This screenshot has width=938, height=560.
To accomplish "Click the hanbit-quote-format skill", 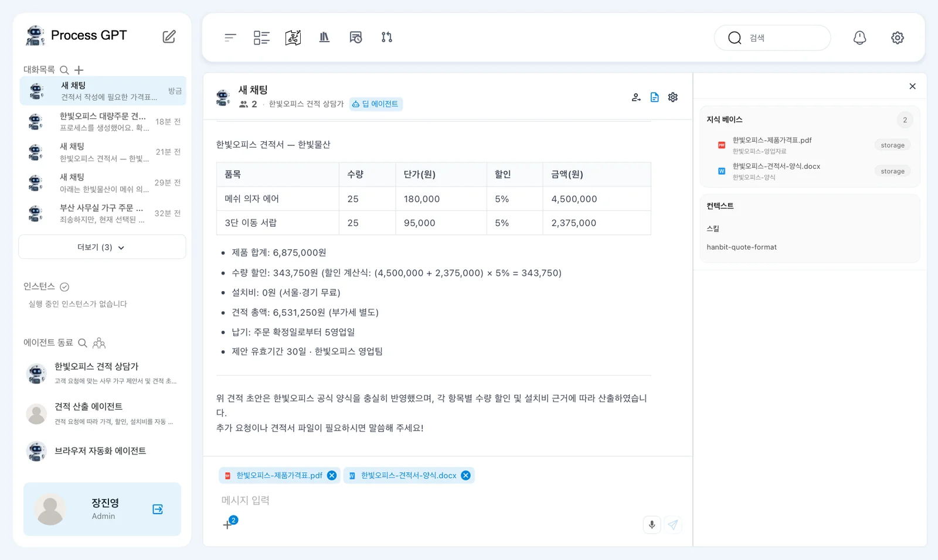I will click(742, 247).
